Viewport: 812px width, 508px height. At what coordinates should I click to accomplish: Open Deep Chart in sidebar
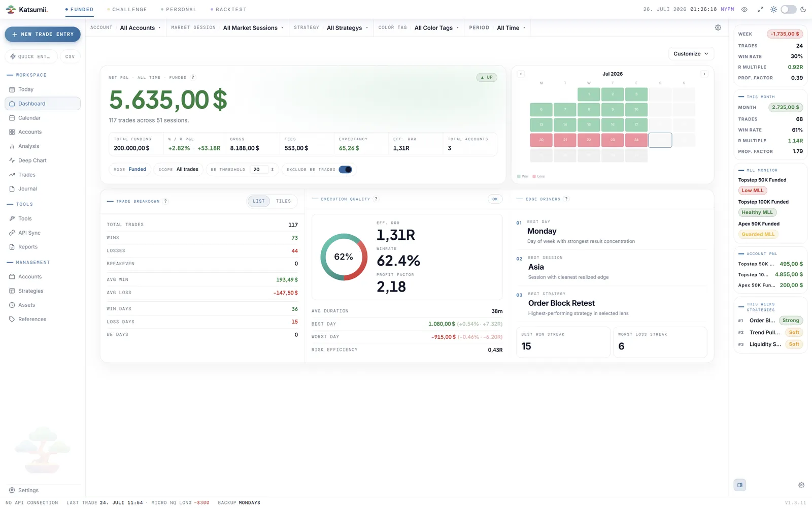click(43, 161)
